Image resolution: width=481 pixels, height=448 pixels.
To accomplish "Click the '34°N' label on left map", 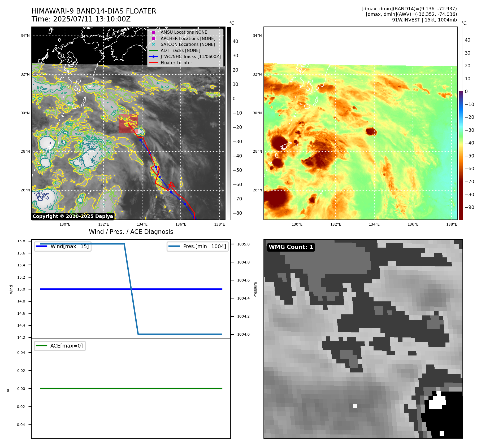I will (25, 36).
